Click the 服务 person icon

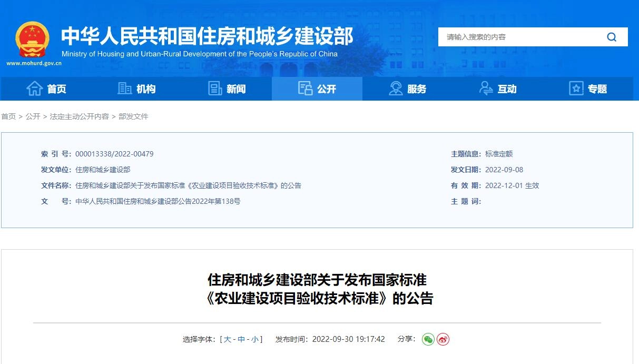396,88
